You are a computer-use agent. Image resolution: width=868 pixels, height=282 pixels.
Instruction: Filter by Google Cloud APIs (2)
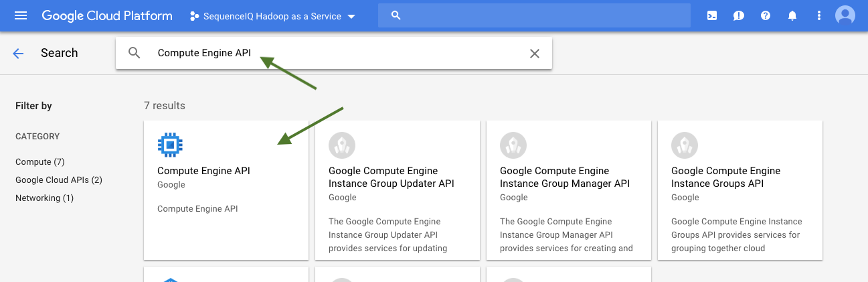coord(59,180)
